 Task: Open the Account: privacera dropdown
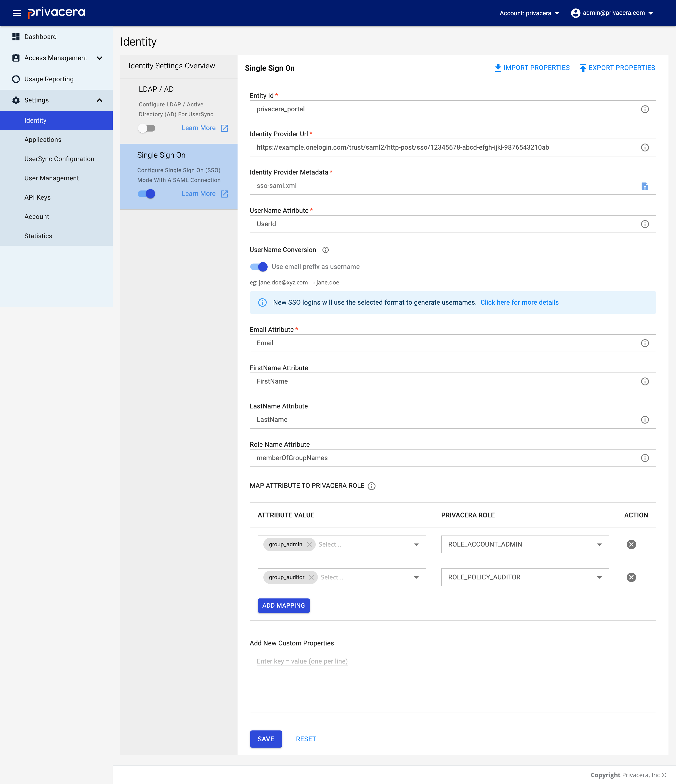pos(529,13)
